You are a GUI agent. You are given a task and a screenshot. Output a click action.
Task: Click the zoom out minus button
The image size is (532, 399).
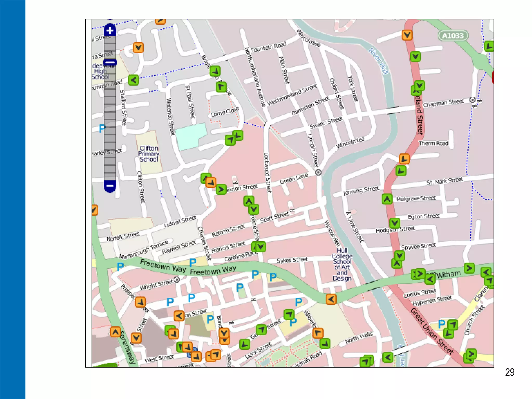110,186
